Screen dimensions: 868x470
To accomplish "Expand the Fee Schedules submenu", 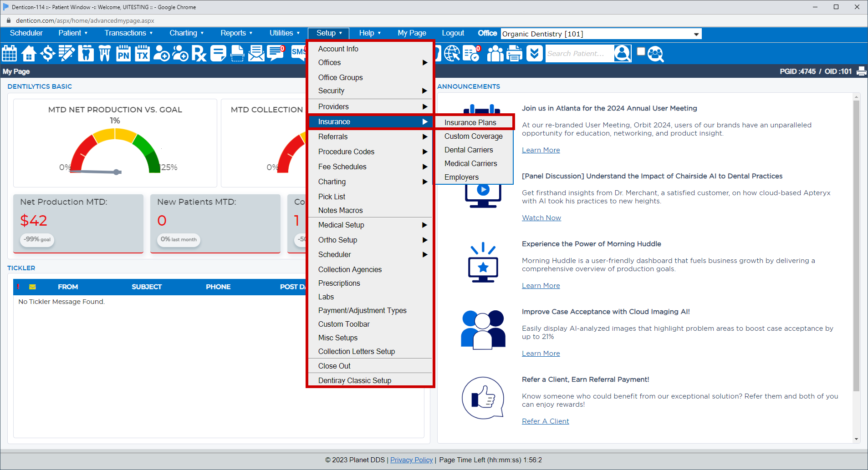I will (370, 167).
